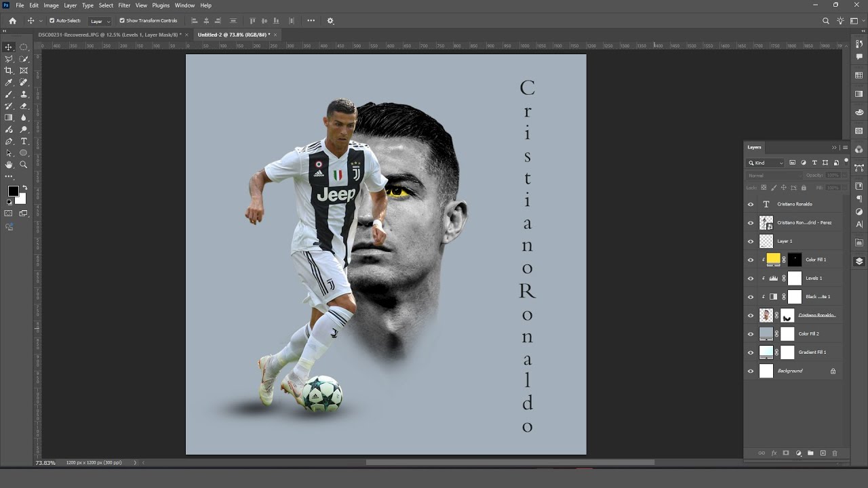Viewport: 868px width, 488px height.
Task: Open the Kind filter dropdown
Action: coord(766,163)
